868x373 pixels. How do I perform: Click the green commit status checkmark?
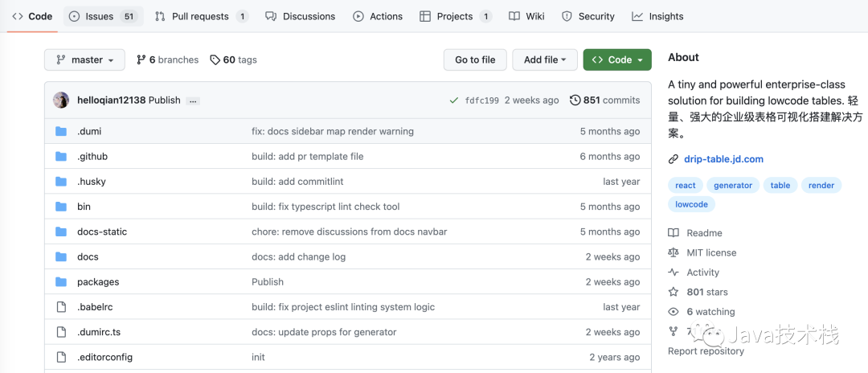[x=455, y=100]
